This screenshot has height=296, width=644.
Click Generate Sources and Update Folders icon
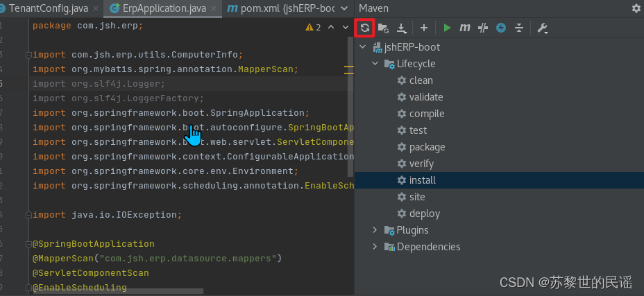tap(383, 28)
